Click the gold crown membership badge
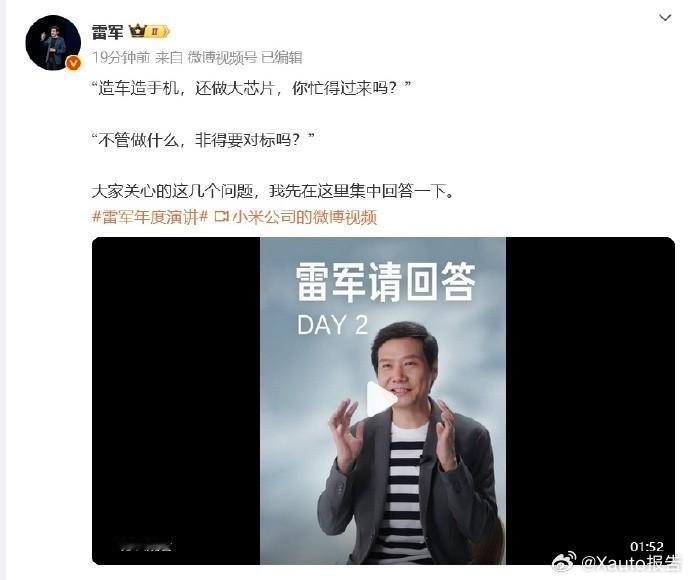Screen dimensions: 690x580 coord(138,32)
